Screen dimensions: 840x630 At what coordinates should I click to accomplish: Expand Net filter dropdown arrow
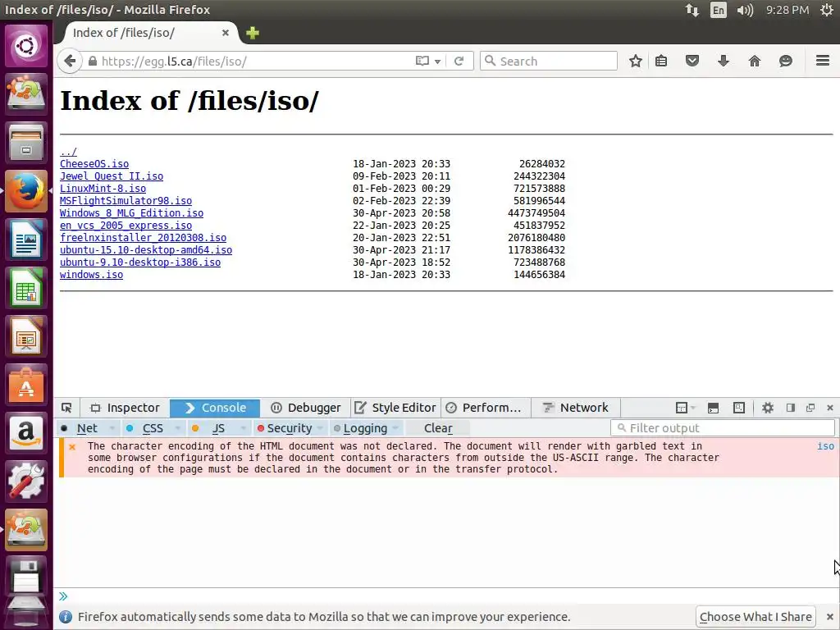click(x=112, y=428)
